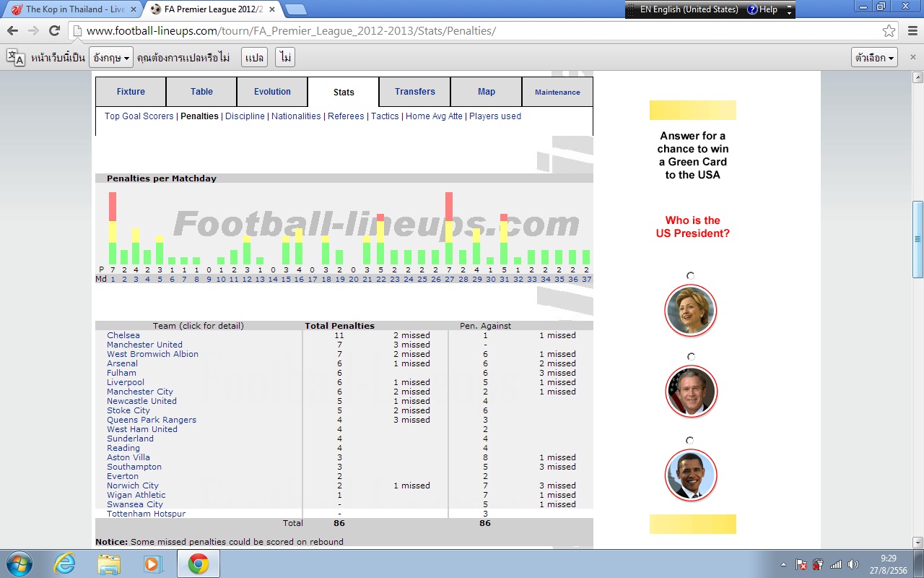The image size is (924, 578).
Task: Open the Tactics link
Action: point(385,116)
